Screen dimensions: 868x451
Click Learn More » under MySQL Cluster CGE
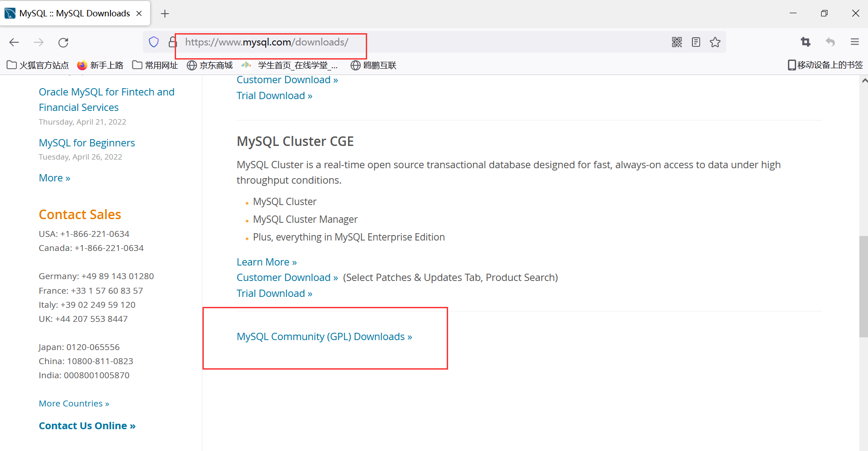(267, 262)
